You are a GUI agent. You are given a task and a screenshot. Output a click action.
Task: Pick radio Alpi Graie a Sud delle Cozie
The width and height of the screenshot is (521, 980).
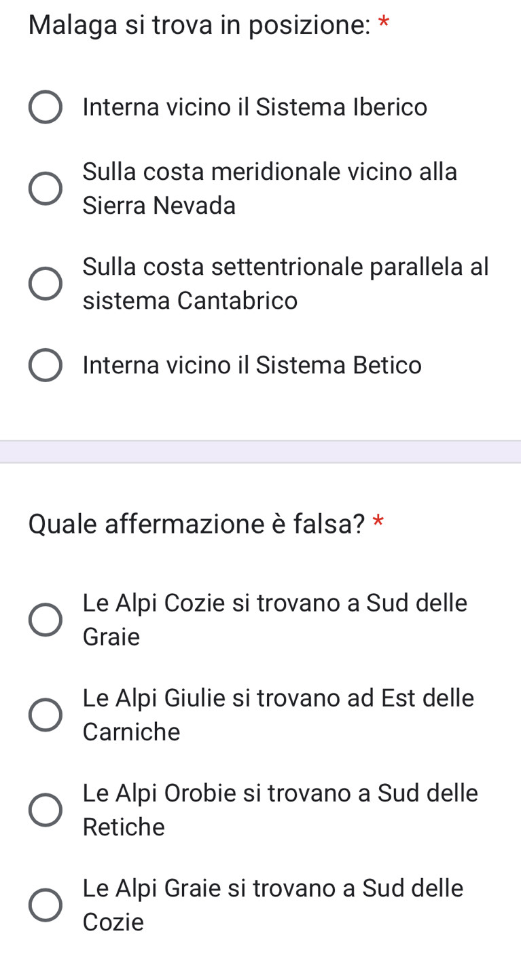click(46, 905)
